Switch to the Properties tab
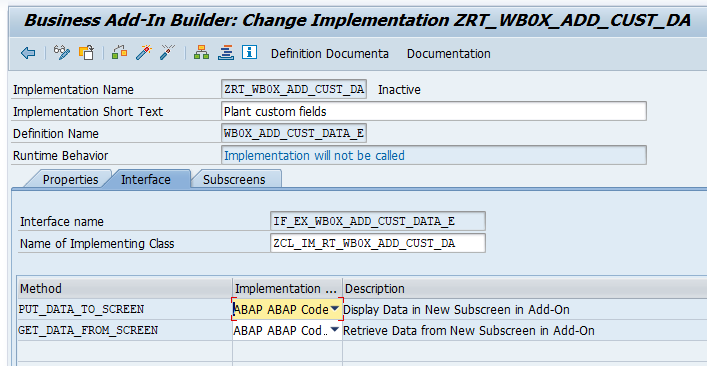 point(70,179)
